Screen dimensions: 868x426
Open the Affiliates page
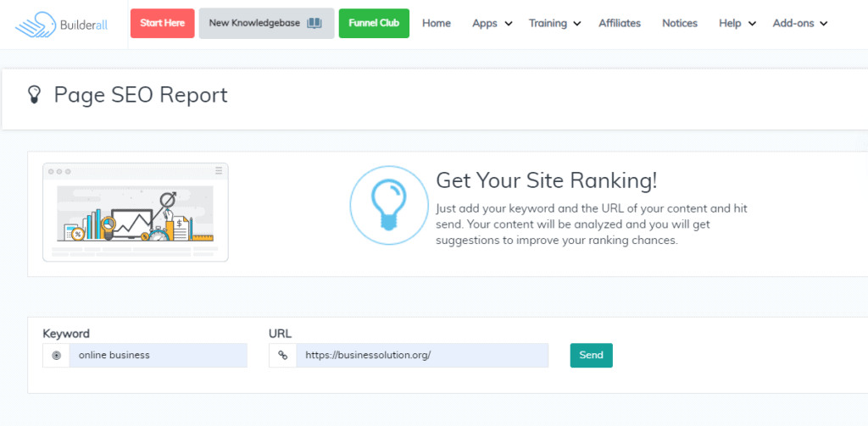click(620, 23)
